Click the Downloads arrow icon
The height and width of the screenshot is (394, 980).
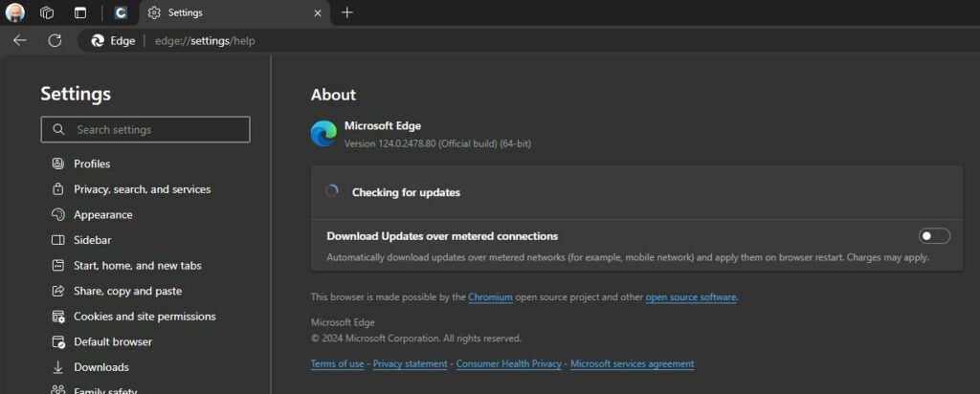click(x=58, y=367)
